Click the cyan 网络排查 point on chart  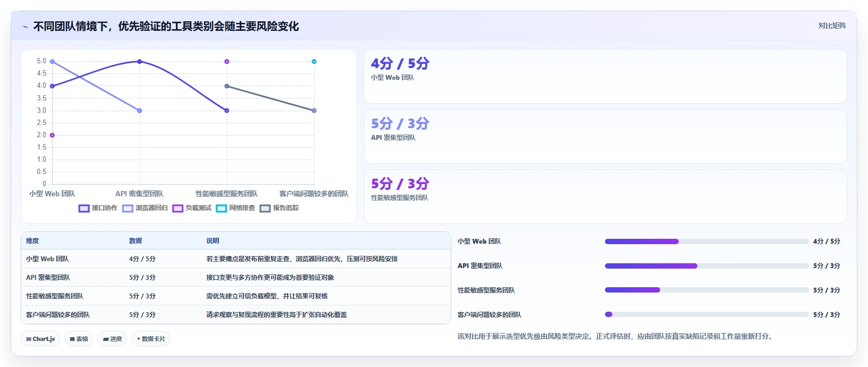tap(314, 62)
